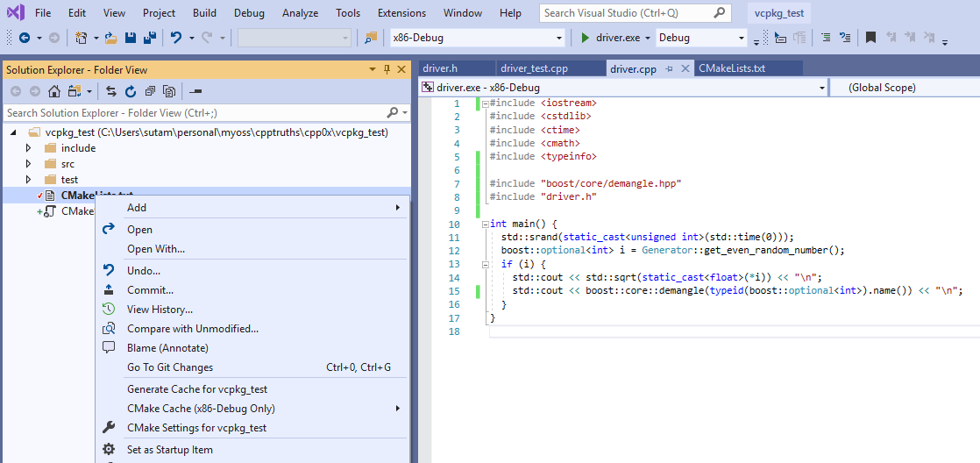The width and height of the screenshot is (980, 463).
Task: Choose Add in the context menu
Action: tap(252, 208)
